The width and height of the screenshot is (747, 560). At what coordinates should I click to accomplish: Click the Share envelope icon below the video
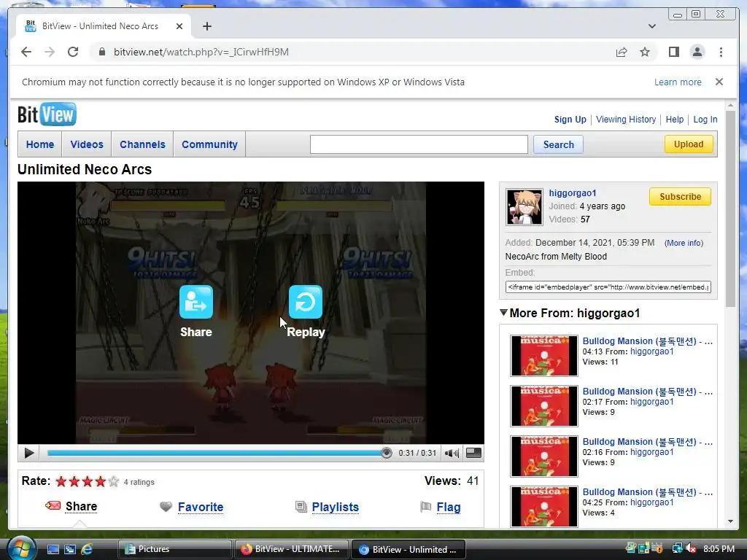53,505
